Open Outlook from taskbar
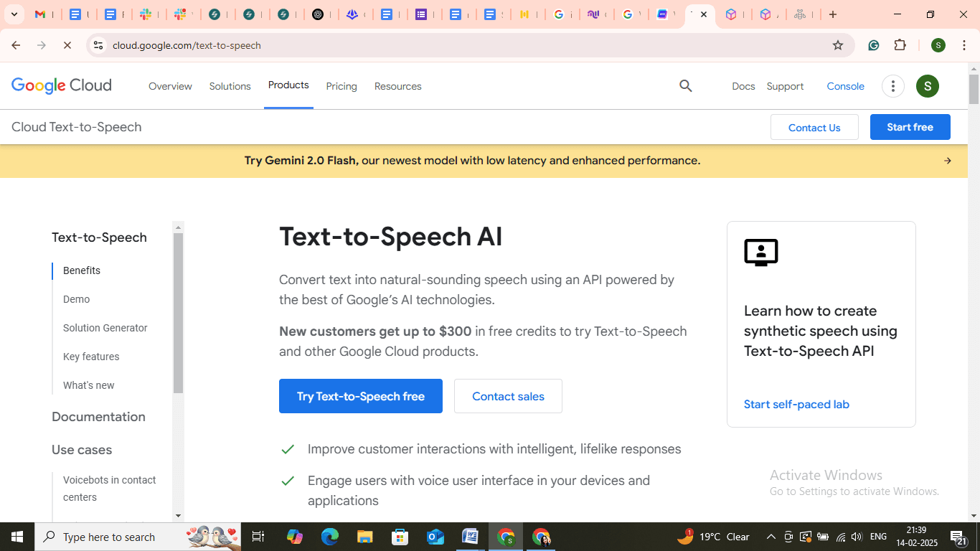The height and width of the screenshot is (551, 980). [x=435, y=537]
